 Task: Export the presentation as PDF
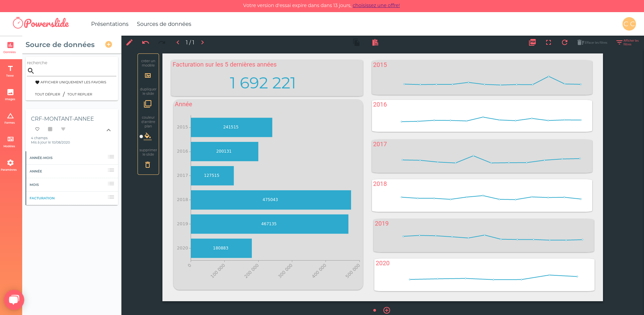tap(532, 42)
